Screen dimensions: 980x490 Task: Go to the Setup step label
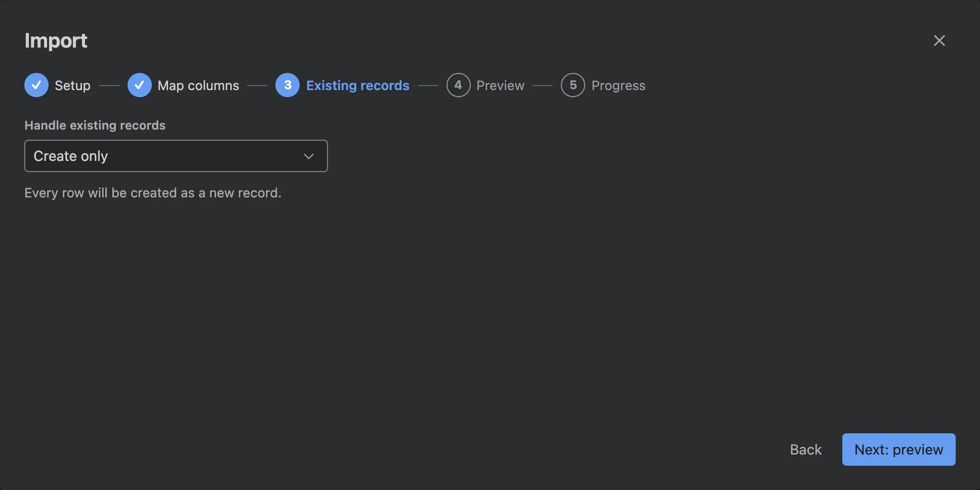pyautogui.click(x=72, y=86)
